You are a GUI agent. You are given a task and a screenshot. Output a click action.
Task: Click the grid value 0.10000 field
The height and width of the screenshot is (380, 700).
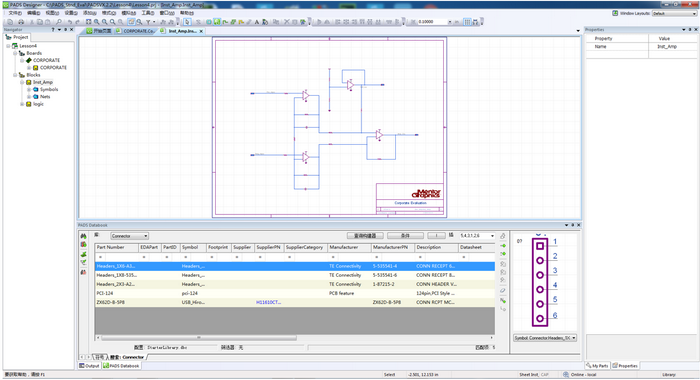point(432,22)
